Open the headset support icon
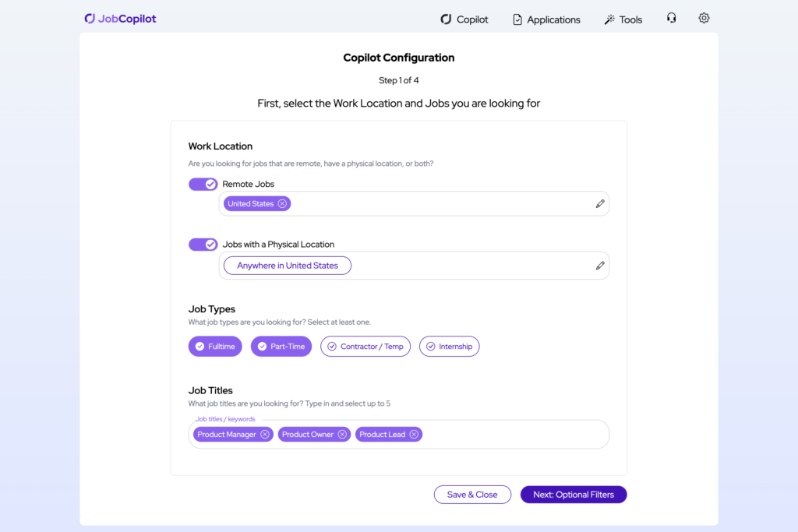 (x=671, y=18)
